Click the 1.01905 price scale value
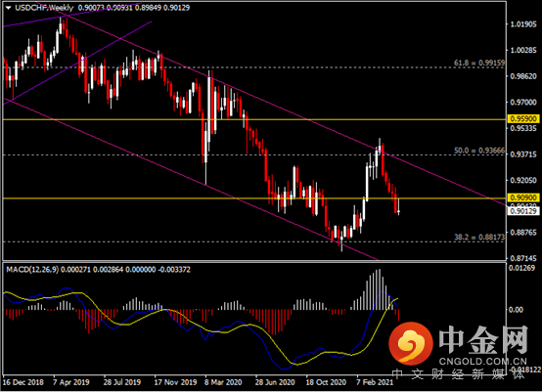 523,24
